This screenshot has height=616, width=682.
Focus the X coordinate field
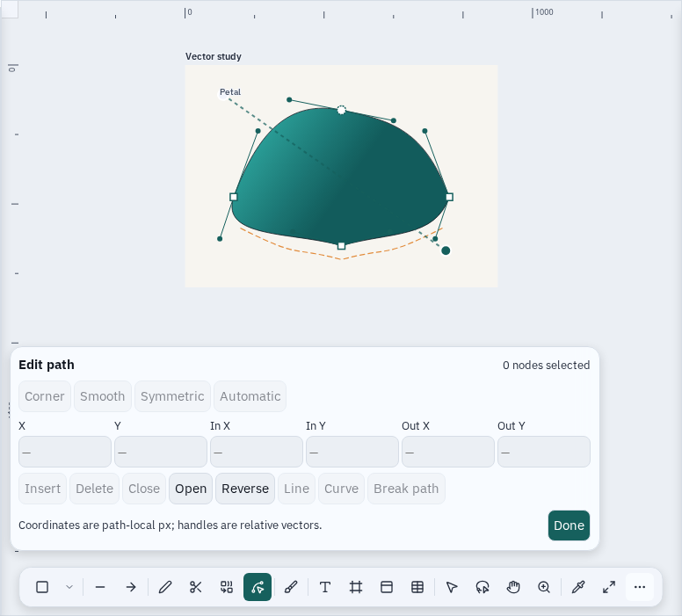(65, 452)
